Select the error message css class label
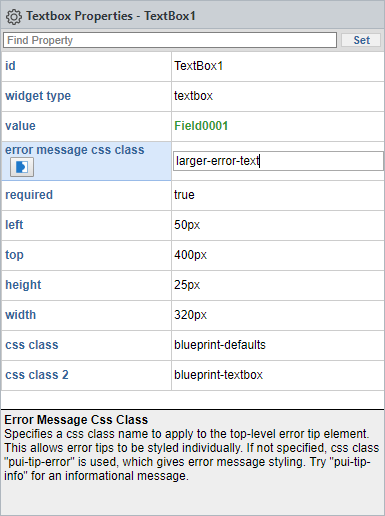Image resolution: width=385 pixels, height=516 pixels. pos(75,150)
